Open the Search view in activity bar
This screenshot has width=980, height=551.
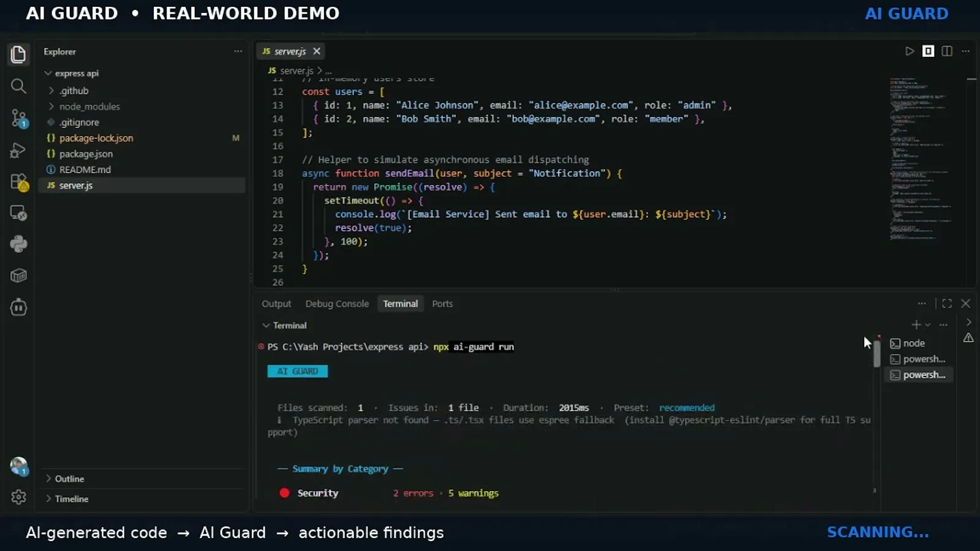point(18,86)
